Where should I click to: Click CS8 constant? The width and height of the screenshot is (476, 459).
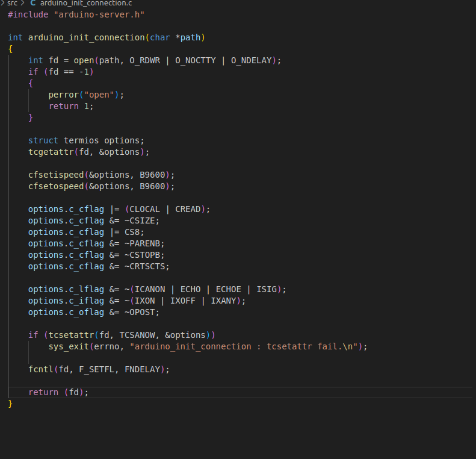point(132,232)
